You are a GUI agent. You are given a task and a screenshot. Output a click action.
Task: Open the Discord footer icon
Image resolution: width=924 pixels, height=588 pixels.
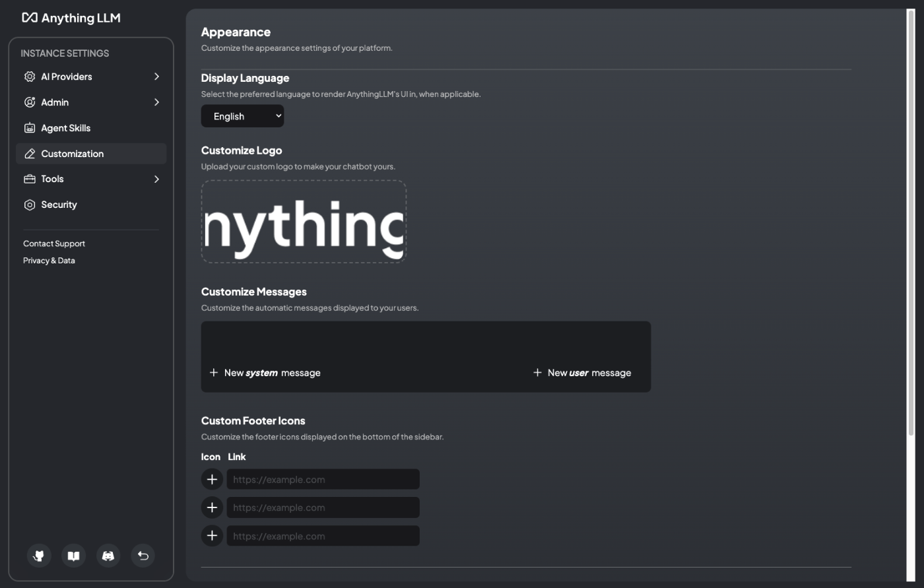point(108,556)
